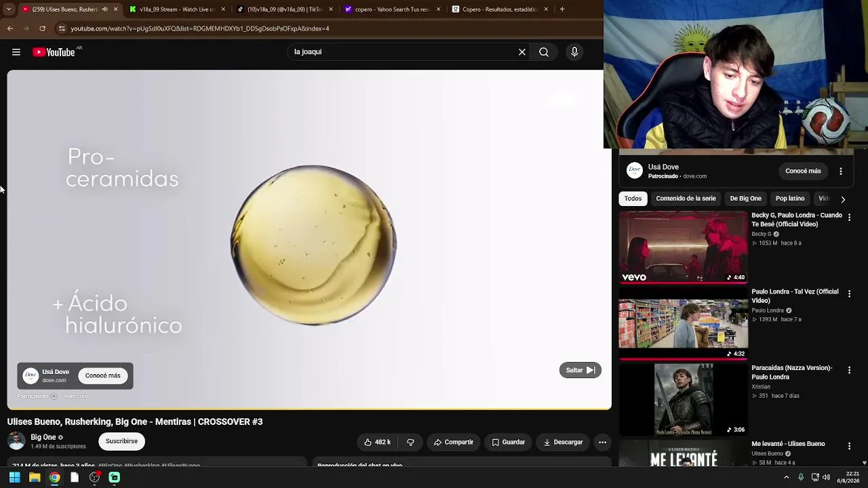This screenshot has width=868, height=488.
Task: Click the system tray microphone icon
Action: [x=801, y=477]
